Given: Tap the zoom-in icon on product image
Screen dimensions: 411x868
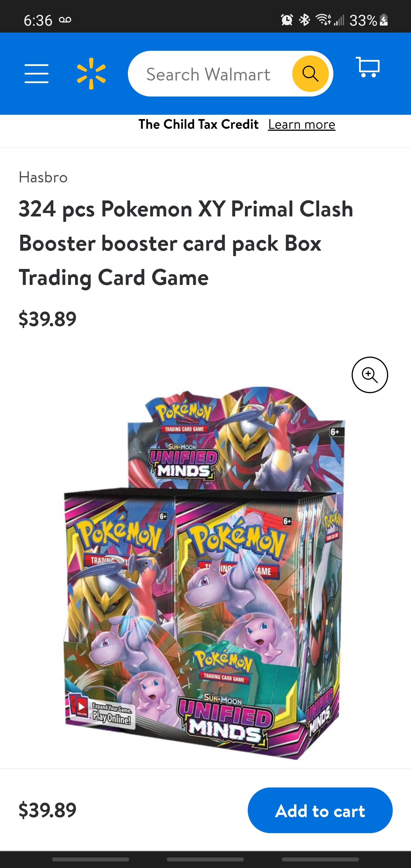Looking at the screenshot, I should point(370,375).
